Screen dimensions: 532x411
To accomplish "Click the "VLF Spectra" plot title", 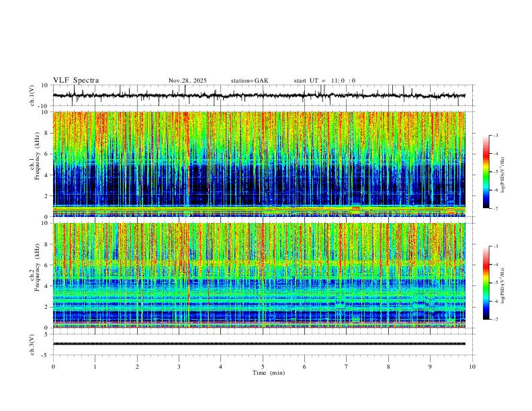I will tap(76, 81).
